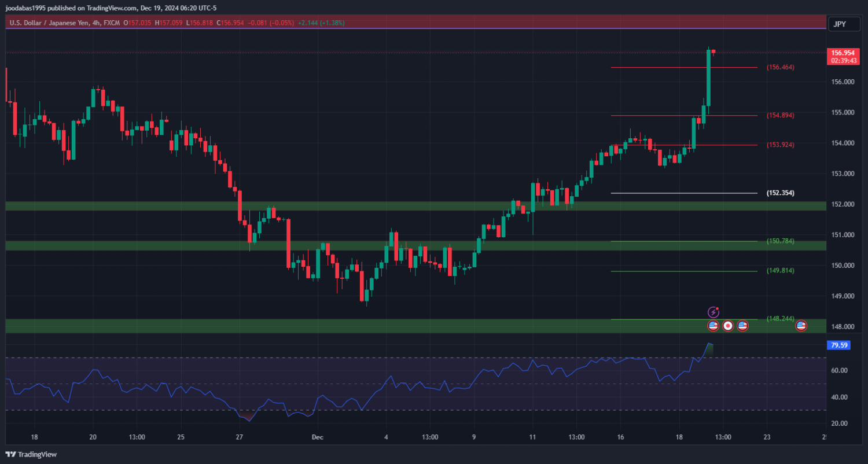Select the 154.894 resistance level label
Screen dimensions: 868x464
[x=780, y=115]
